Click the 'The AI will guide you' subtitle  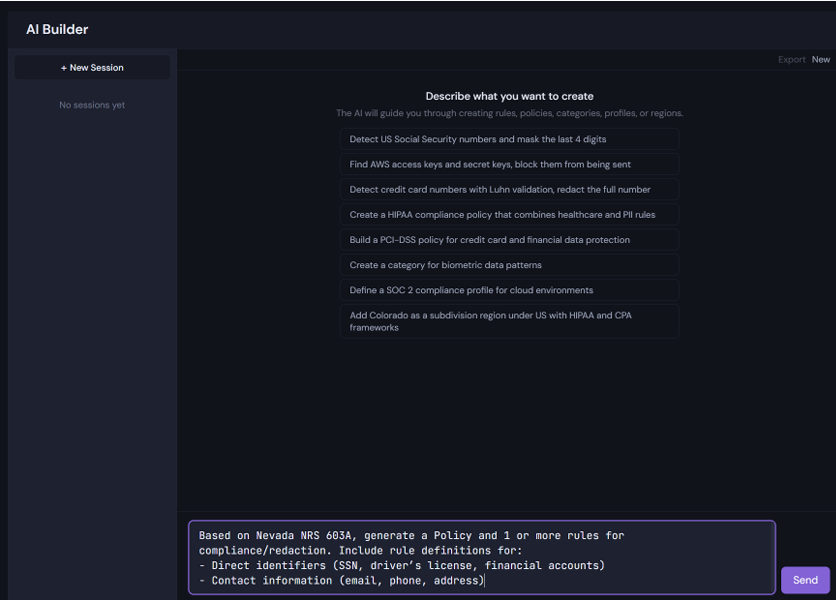pyautogui.click(x=509, y=113)
